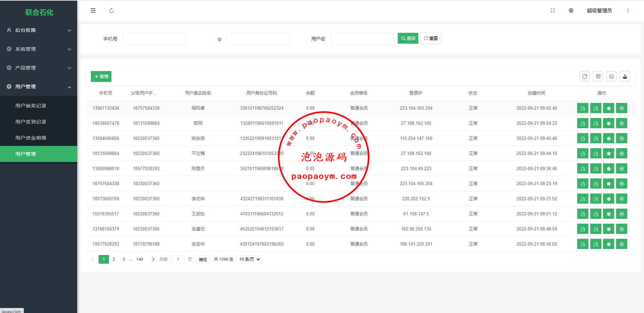Click the refresh page icon in top header
The width and height of the screenshot is (644, 313).
tap(111, 11)
